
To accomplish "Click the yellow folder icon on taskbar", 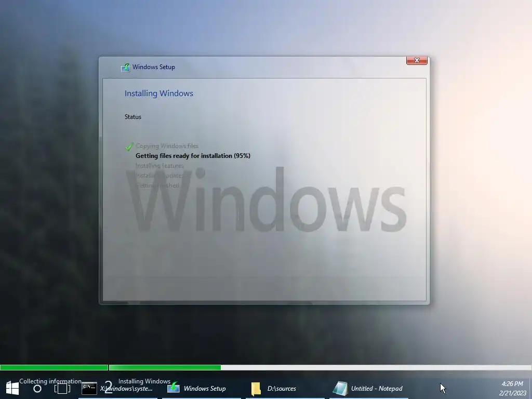I will pos(256,389).
